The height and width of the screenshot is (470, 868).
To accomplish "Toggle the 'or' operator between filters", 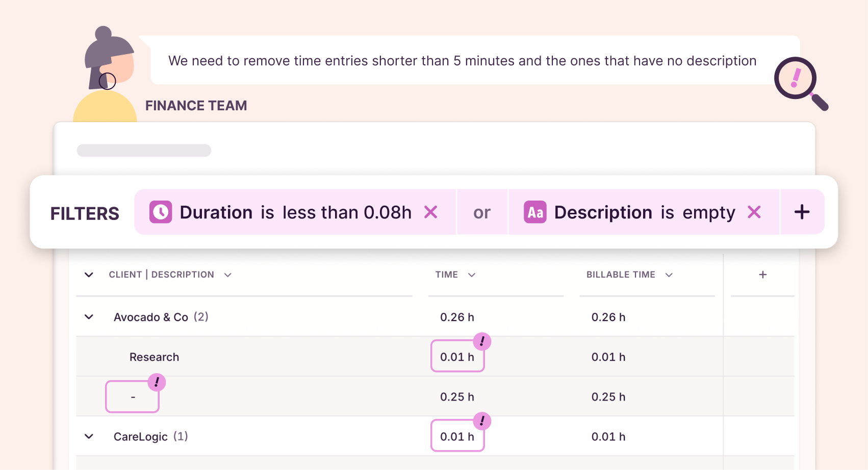I will click(x=482, y=212).
